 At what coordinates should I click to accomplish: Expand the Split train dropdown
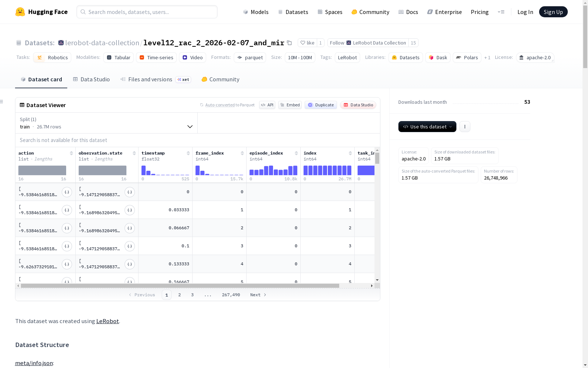(x=106, y=123)
